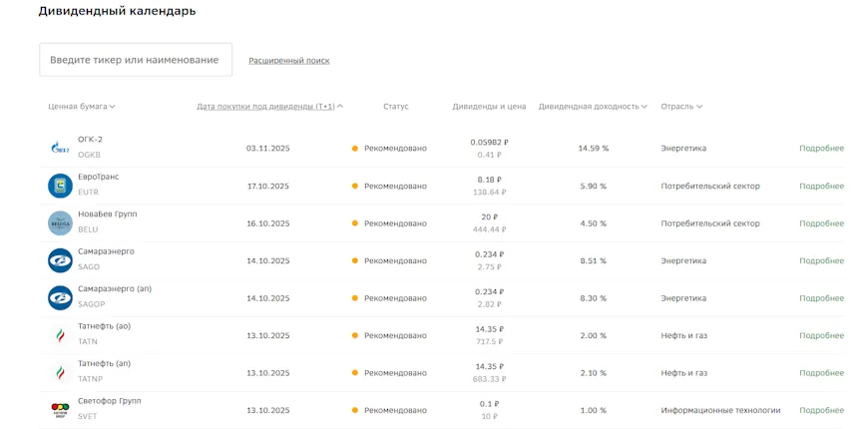Screen dimensions: 868x429
Task: Click the Самараэнерго (ап) SAGOP logo
Action: [x=60, y=298]
